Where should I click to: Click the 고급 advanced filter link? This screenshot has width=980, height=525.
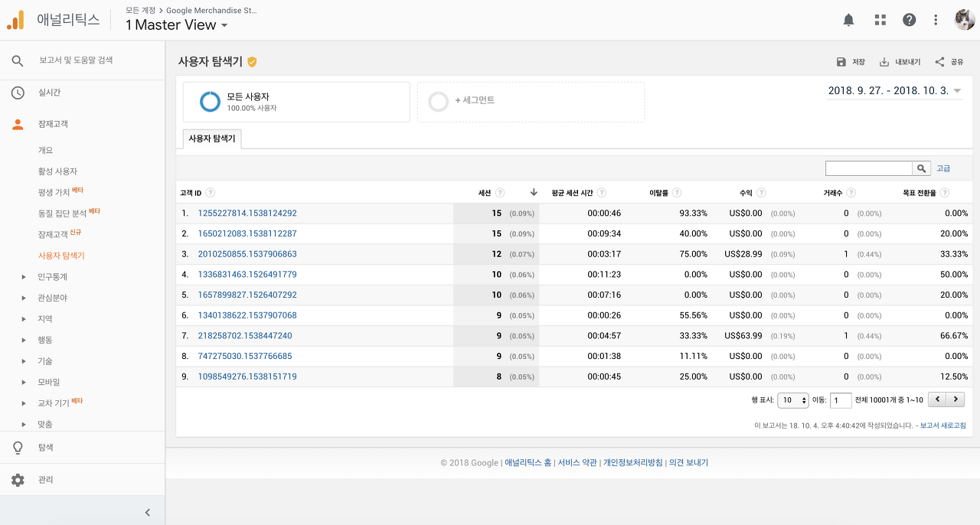click(x=943, y=168)
